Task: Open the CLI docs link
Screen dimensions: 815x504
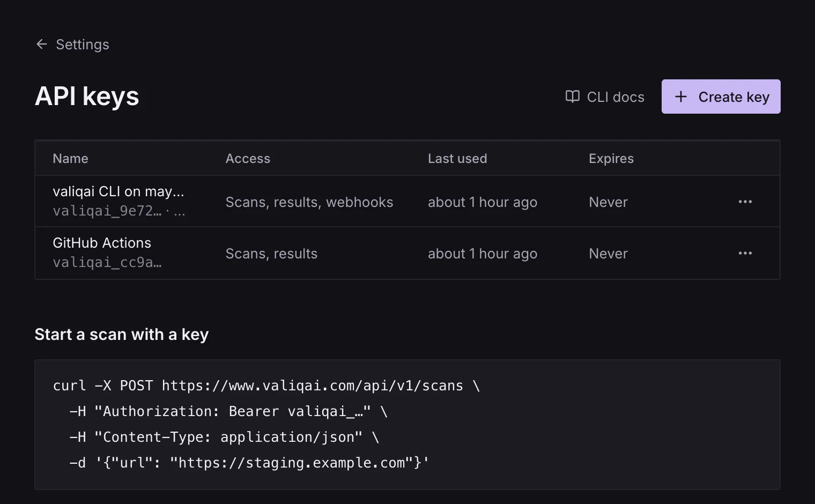Action: (x=605, y=97)
